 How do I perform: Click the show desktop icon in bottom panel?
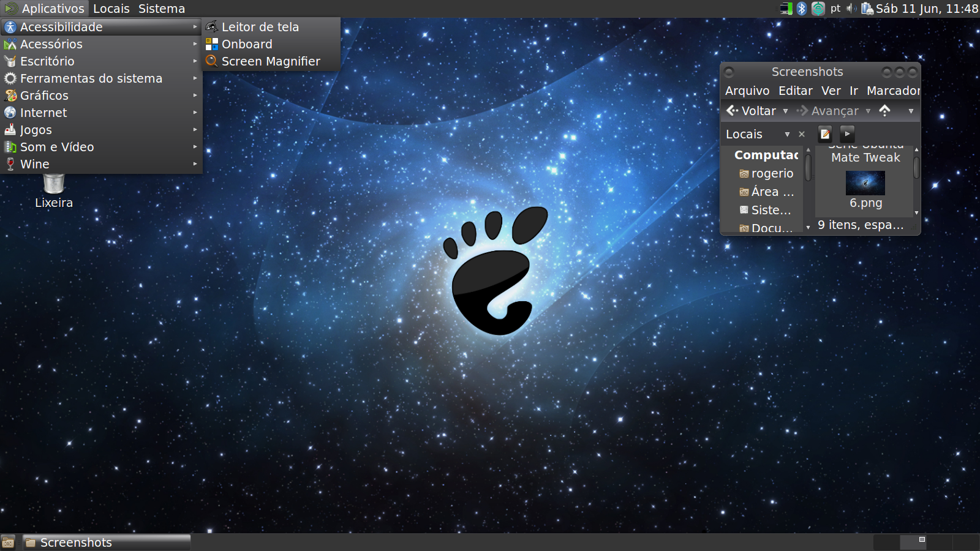[8, 542]
